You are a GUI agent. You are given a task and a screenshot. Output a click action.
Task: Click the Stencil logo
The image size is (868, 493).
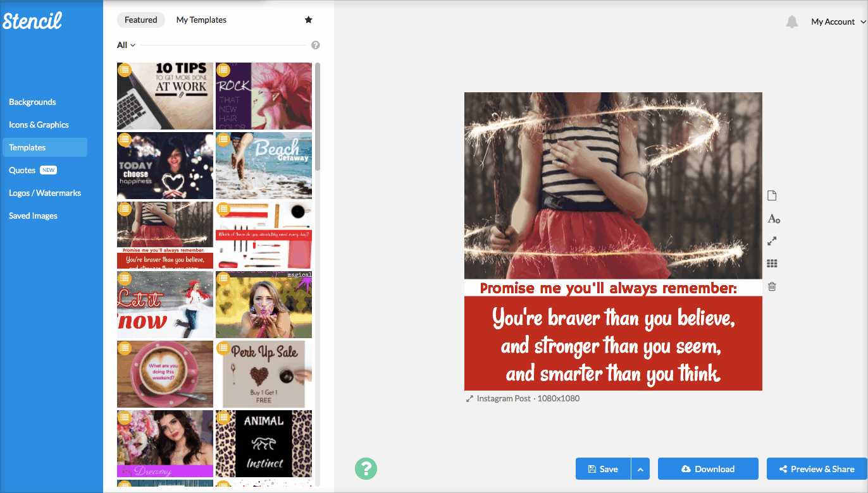pyautogui.click(x=32, y=21)
